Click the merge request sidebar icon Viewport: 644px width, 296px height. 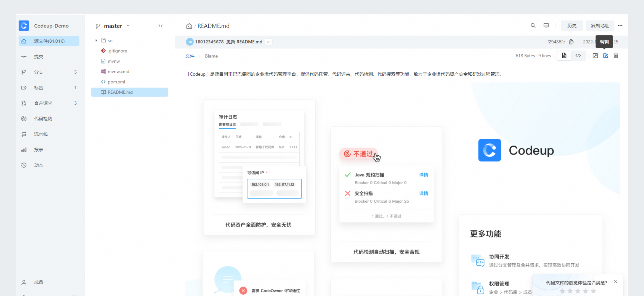(x=24, y=103)
